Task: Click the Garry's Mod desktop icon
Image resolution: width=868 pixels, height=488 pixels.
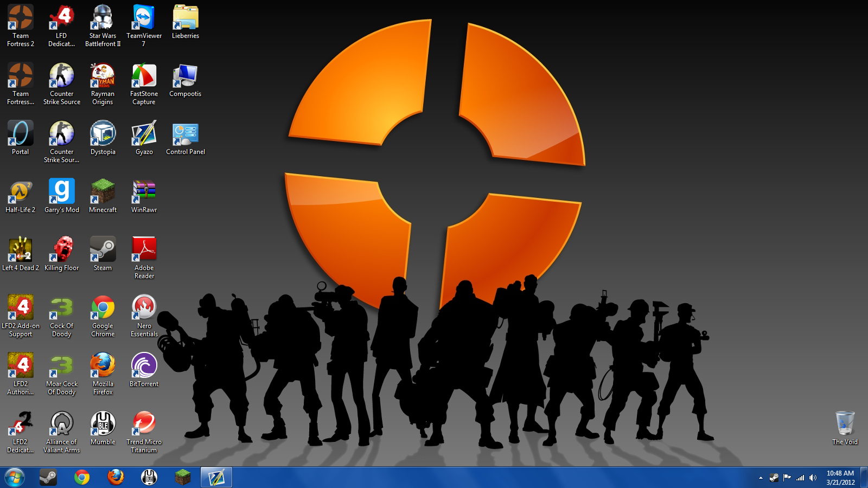Action: click(62, 196)
